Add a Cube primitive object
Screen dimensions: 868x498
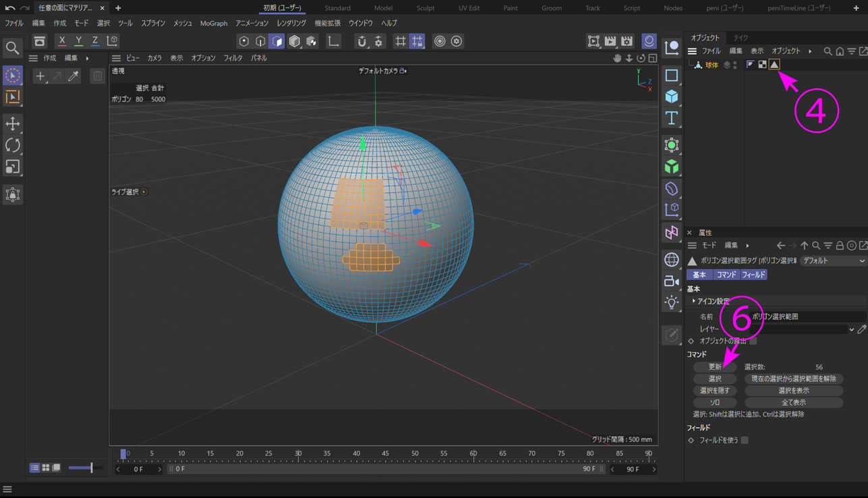pyautogui.click(x=671, y=96)
